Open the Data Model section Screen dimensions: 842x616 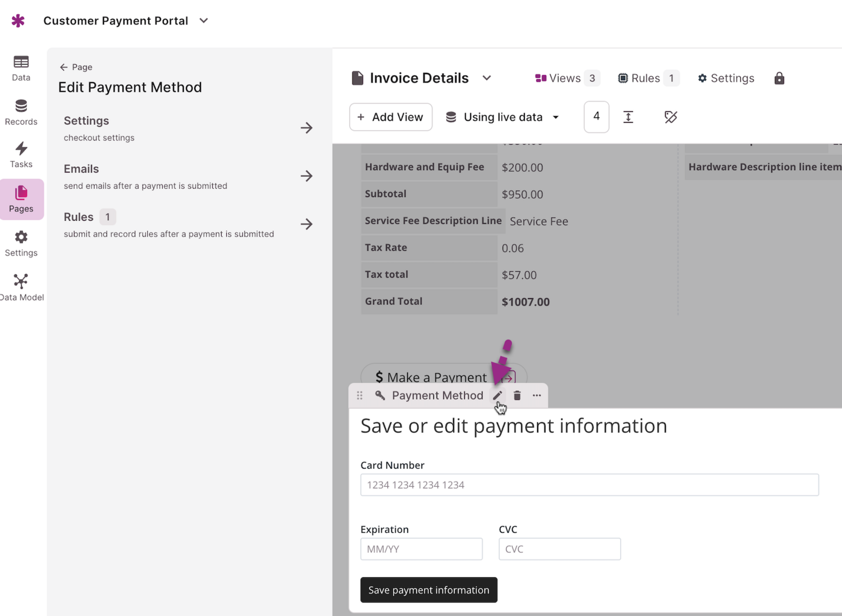coord(21,286)
